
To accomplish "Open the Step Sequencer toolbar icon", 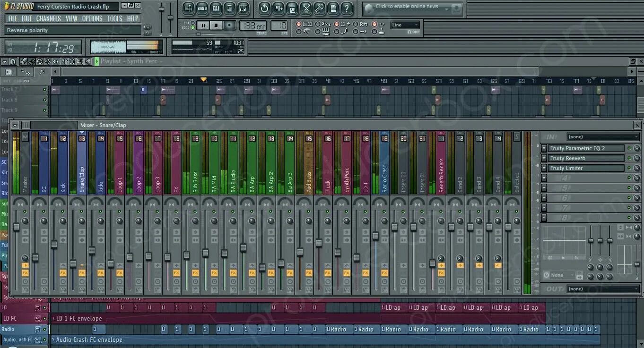I will pyautogui.click(x=202, y=8).
